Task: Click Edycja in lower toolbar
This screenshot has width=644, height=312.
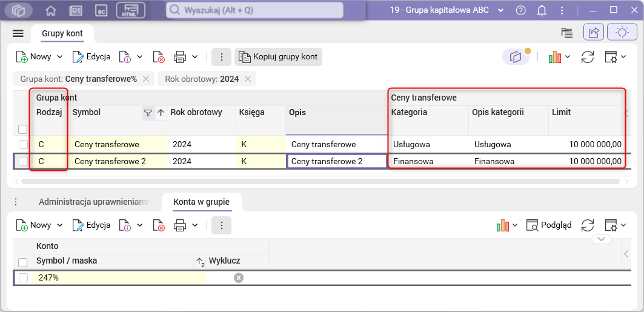Action: point(91,225)
